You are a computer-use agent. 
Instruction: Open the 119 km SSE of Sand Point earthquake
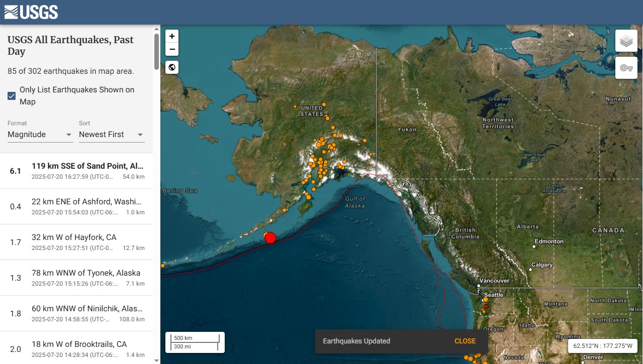click(76, 171)
